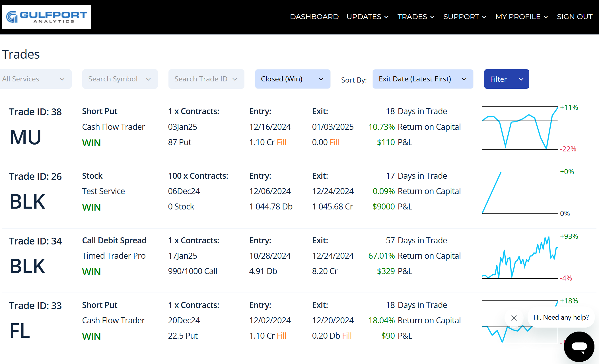Open the Trade ID 34 BLK performance chart
The width and height of the screenshot is (599, 364).
click(x=520, y=257)
